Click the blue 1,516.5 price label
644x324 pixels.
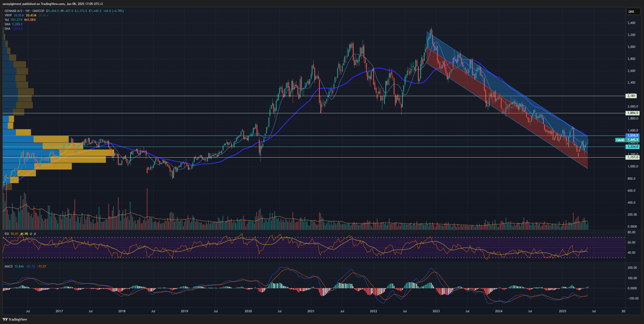[633, 135]
